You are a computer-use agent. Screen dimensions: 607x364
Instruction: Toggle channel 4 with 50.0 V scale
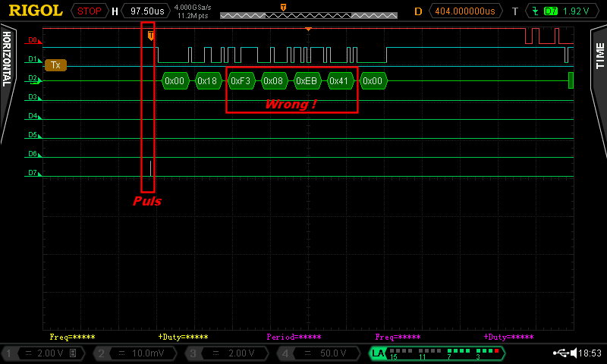319,353
